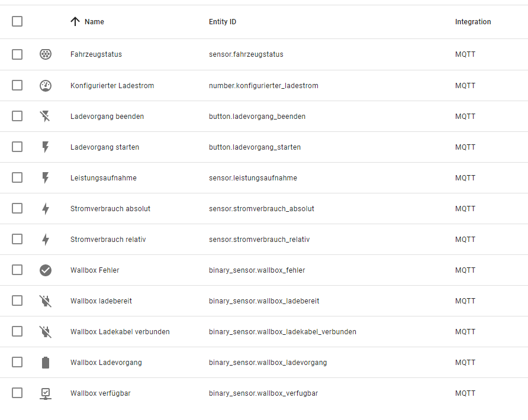Click the monitor icon beside Wallbox verfügbar
Viewport: 528px width, 420px height.
pyautogui.click(x=47, y=393)
